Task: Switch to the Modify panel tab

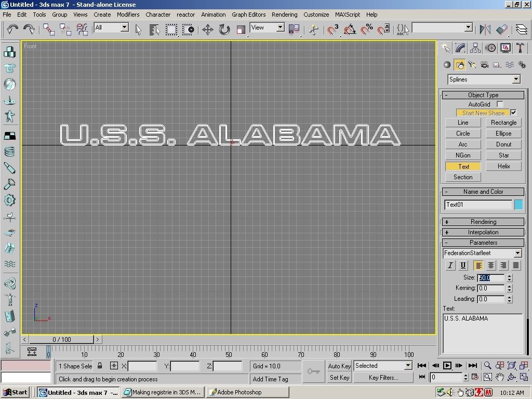Action: point(460,48)
